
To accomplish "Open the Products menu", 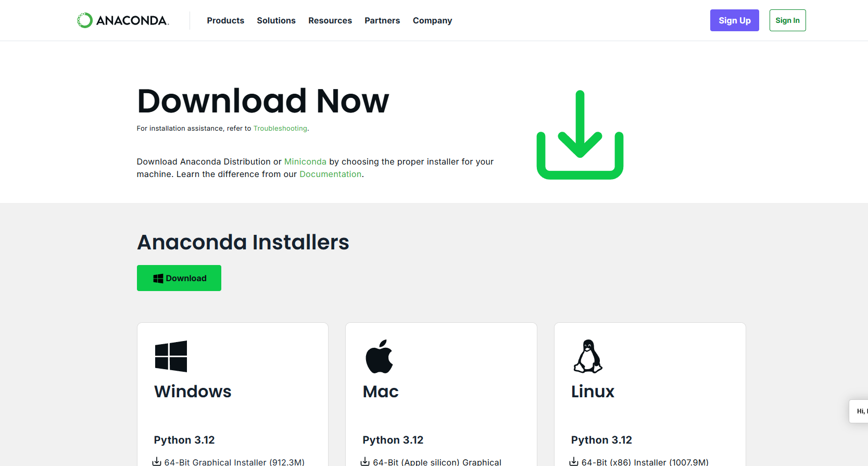I will tap(225, 20).
